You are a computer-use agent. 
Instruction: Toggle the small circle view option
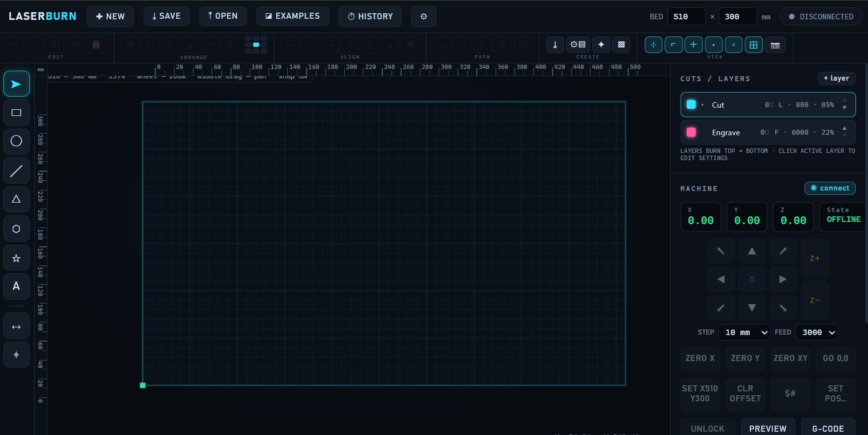point(733,45)
